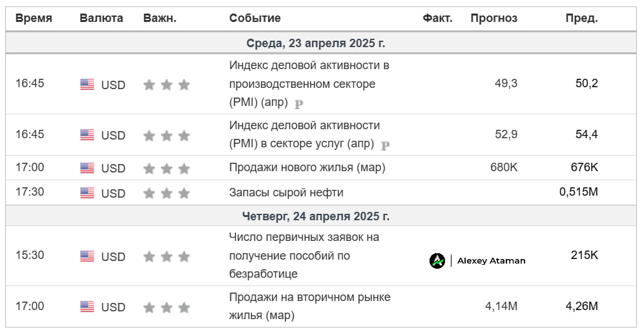The image size is (644, 332).
Task: Open event "Индекс деловой активности в производственном секторе"
Action: [309, 83]
